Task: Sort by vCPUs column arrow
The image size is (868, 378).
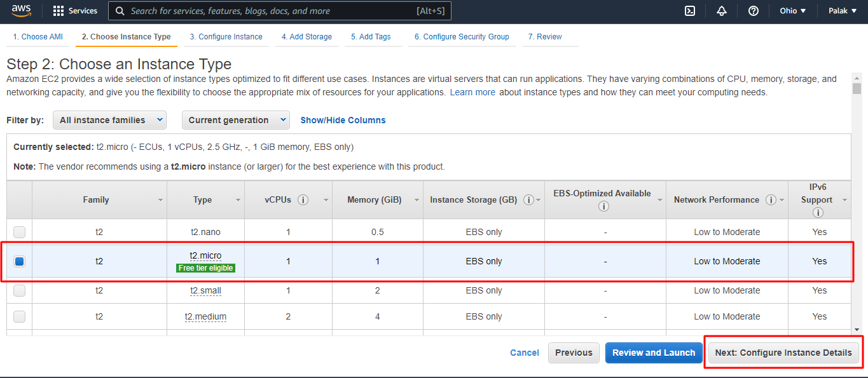Action: 326,200
